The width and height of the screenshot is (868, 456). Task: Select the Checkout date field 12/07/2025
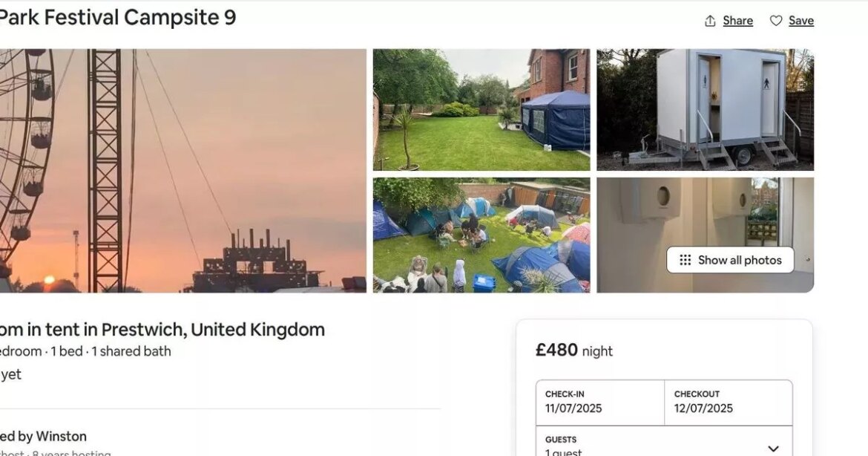(x=729, y=403)
